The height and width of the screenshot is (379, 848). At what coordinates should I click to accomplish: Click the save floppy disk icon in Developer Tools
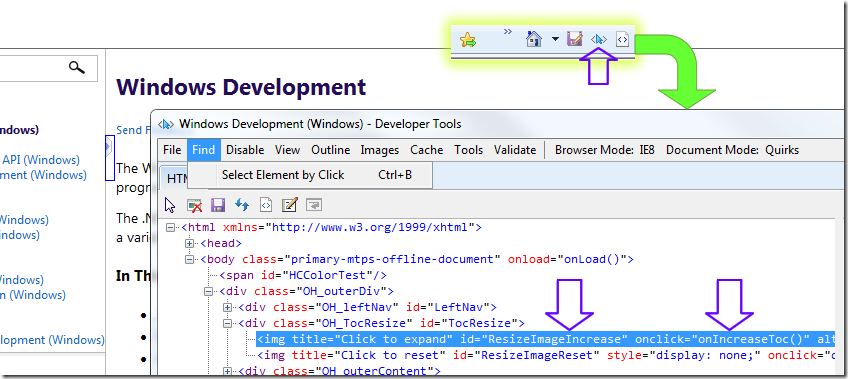218,205
